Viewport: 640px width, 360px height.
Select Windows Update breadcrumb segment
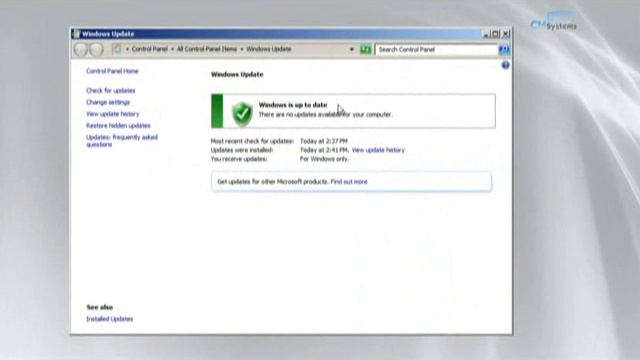coord(269,49)
